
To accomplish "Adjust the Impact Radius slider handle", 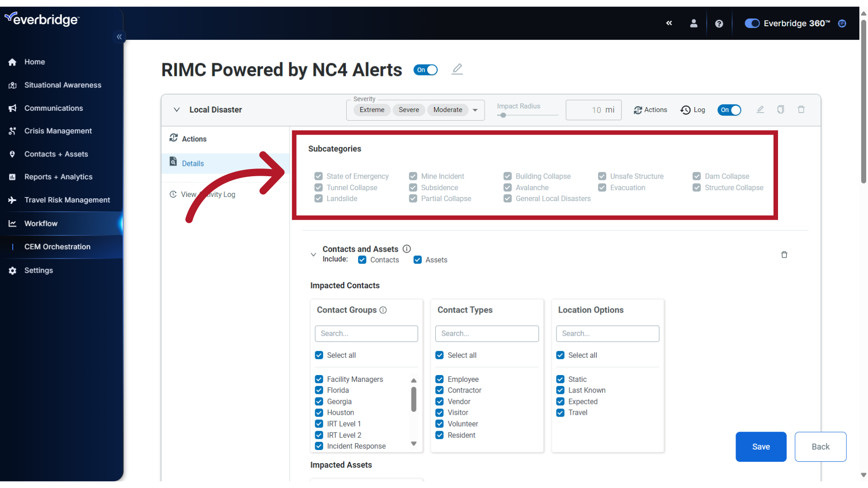I will 503,115.
